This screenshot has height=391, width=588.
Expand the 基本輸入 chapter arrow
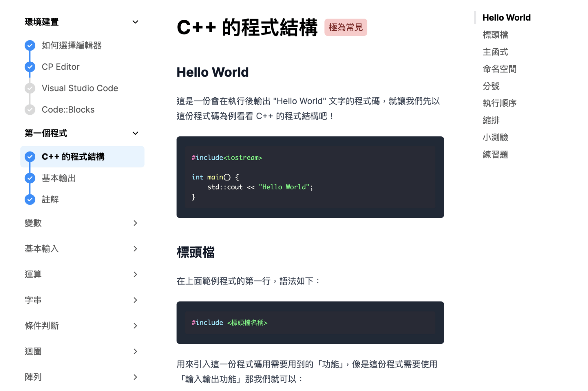tap(135, 249)
